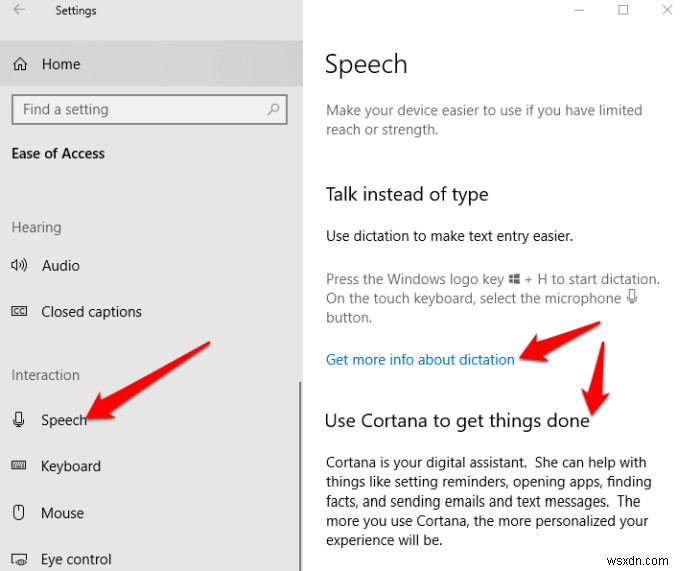Click Use Cortana to get things done heading
The width and height of the screenshot is (680, 571).
point(457,421)
